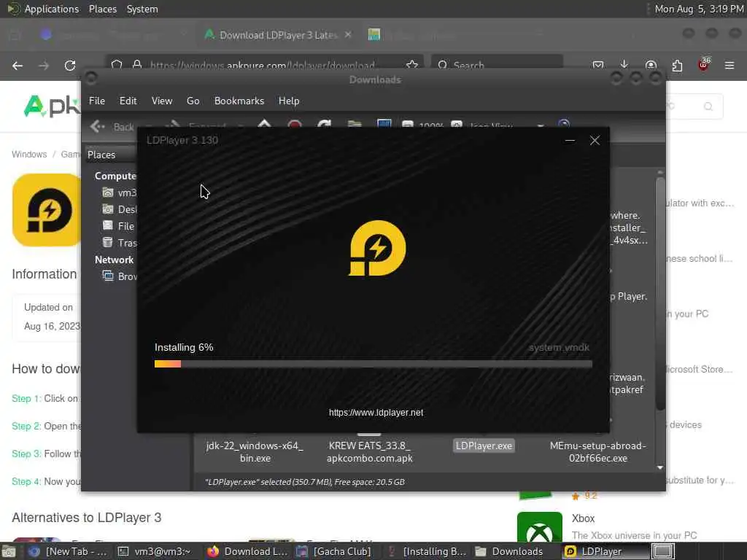The height and width of the screenshot is (560, 747).
Task: Click the search icon in file manager toolbar
Action: [x=564, y=125]
